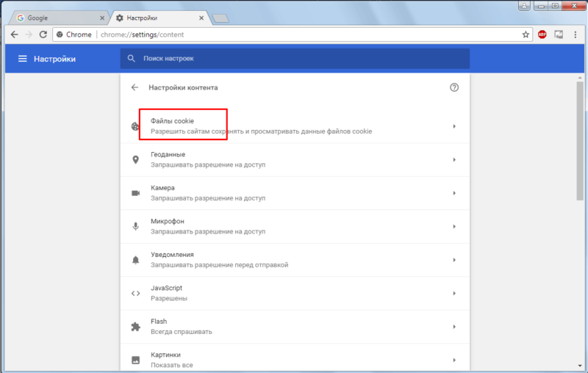The image size is (588, 373).
Task: Click the Chrome site info icon
Action: click(x=60, y=35)
